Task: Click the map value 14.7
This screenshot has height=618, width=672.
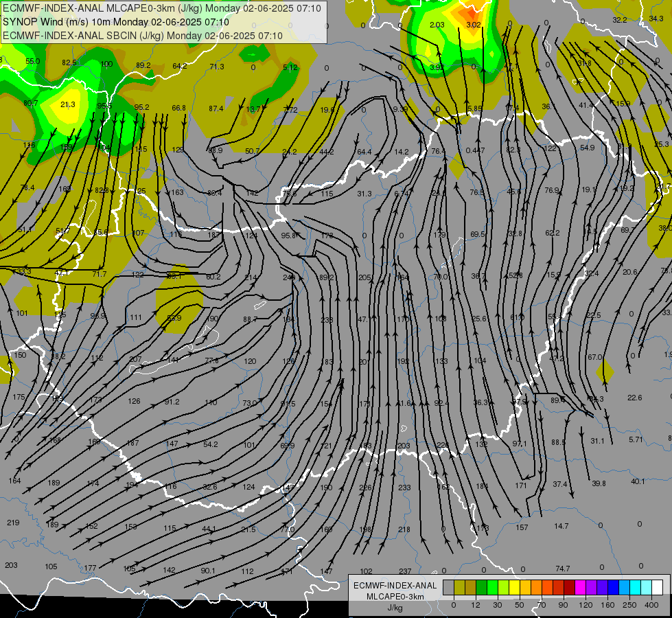Action: tap(561, 526)
